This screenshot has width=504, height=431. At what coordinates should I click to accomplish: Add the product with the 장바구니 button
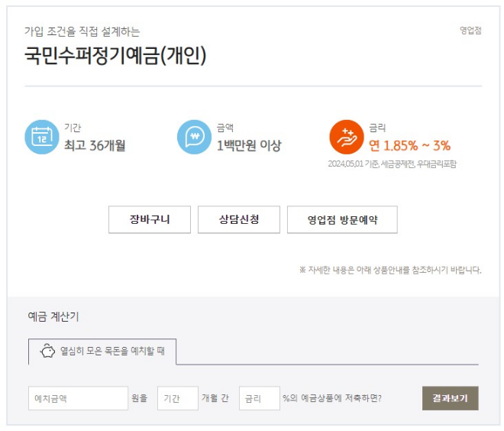tap(150, 220)
